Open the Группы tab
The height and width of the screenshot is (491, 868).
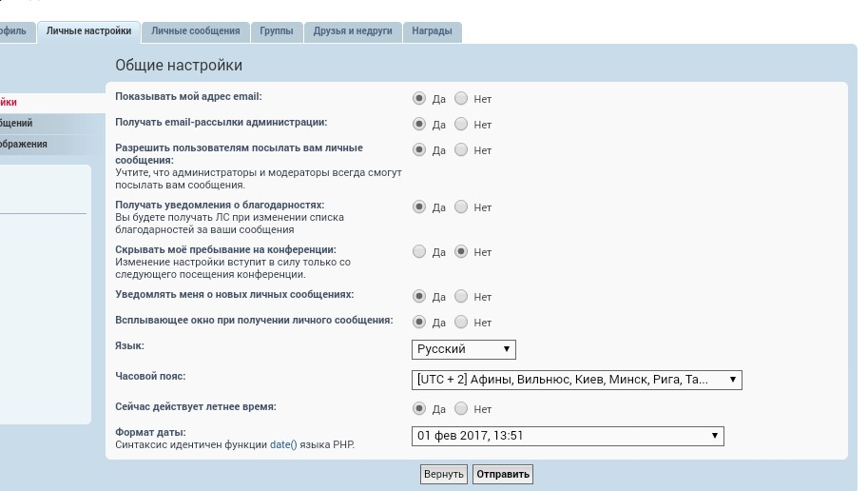[x=277, y=31]
